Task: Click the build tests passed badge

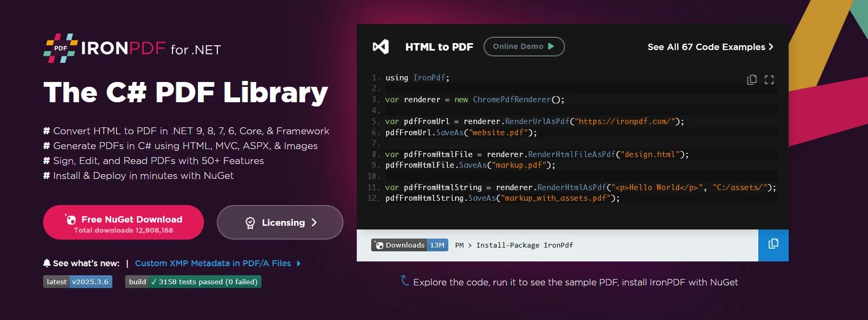Action: (193, 282)
